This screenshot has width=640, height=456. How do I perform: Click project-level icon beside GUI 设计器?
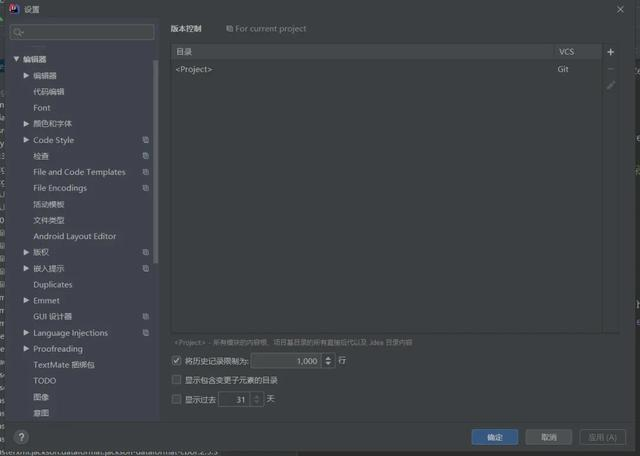click(x=145, y=316)
